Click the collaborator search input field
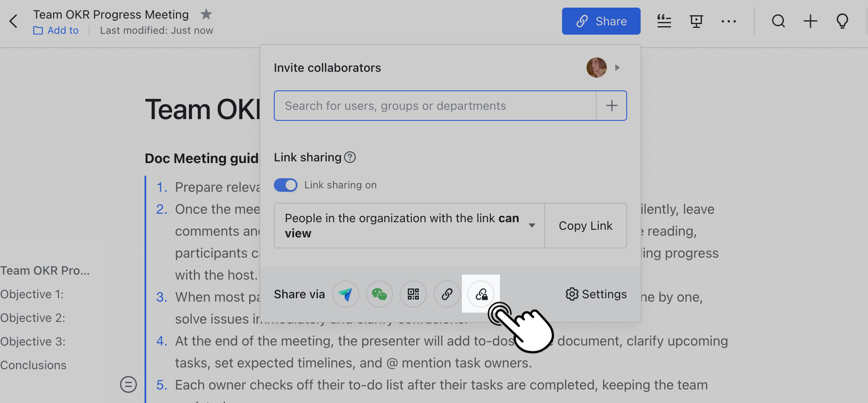 coord(435,106)
